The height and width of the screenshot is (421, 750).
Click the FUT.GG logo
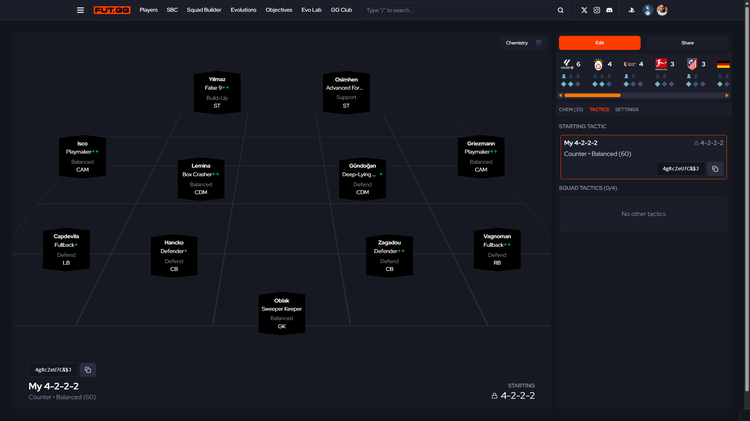tap(111, 10)
